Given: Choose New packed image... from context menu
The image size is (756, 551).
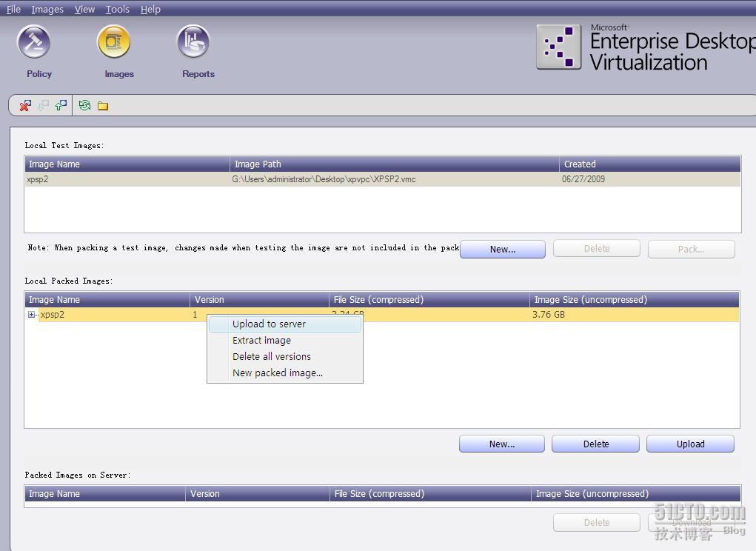Looking at the screenshot, I should pyautogui.click(x=284, y=373).
